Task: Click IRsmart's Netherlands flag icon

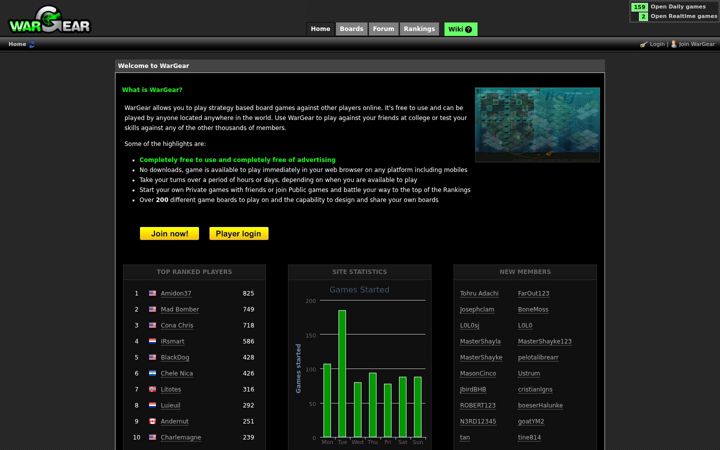Action: [x=152, y=341]
